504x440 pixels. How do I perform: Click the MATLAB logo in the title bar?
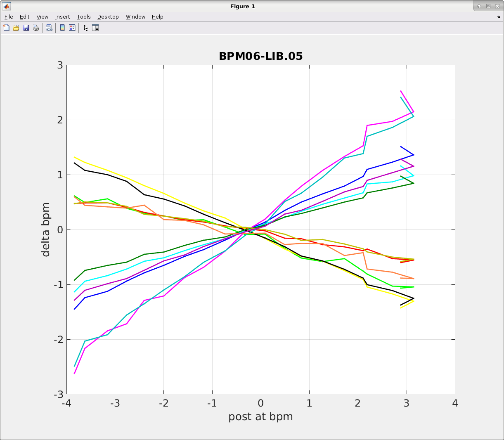6,6
